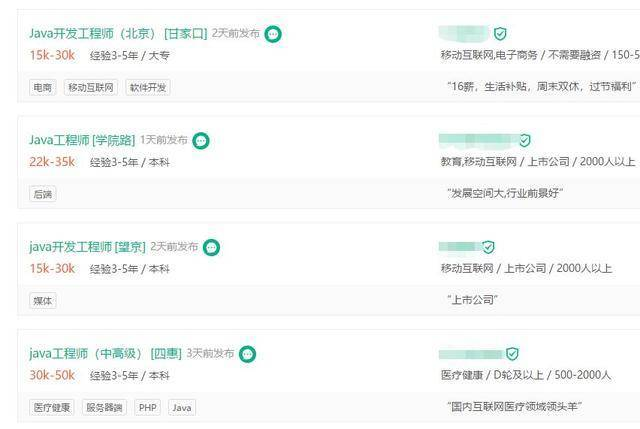
Task: Click salary 15k-30k in 甘家口 listing
Action: [52, 55]
